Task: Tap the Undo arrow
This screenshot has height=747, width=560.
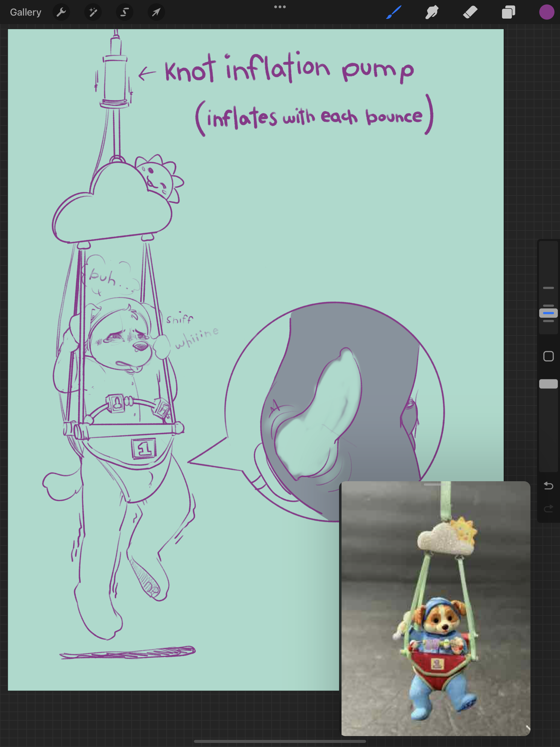Action: pyautogui.click(x=548, y=486)
